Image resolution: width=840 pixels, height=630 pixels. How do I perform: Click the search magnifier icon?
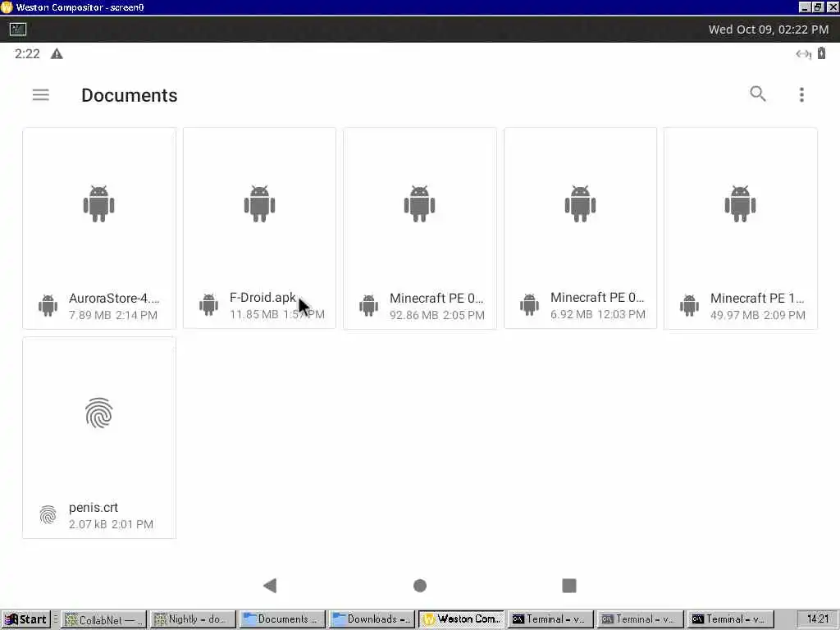click(757, 94)
